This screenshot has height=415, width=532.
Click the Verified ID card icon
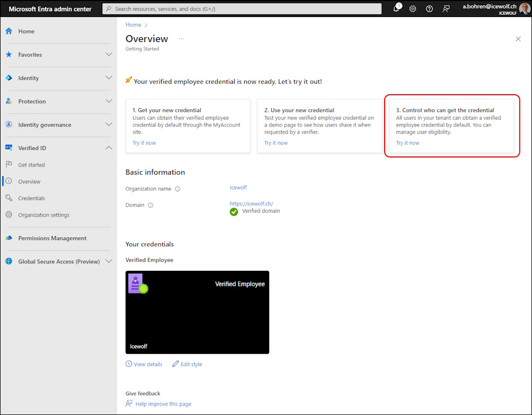click(x=9, y=147)
